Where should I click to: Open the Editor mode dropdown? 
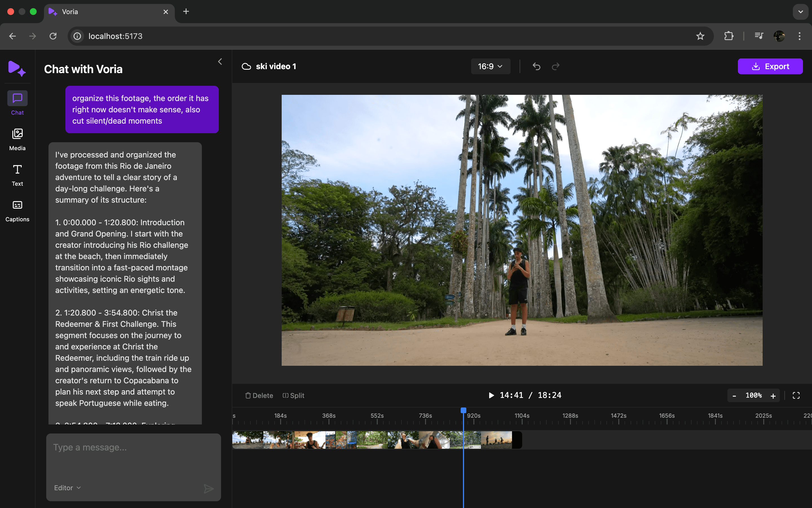tap(67, 487)
